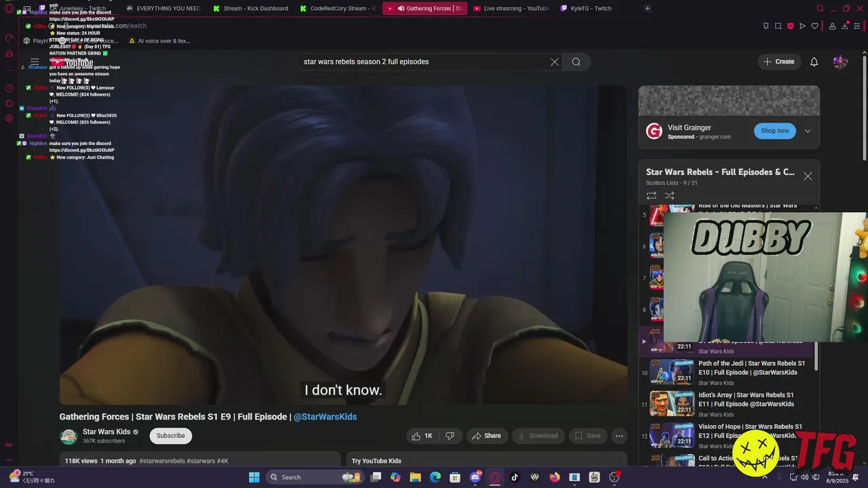
Task: Open AI voice over bookmark
Action: tap(159, 41)
